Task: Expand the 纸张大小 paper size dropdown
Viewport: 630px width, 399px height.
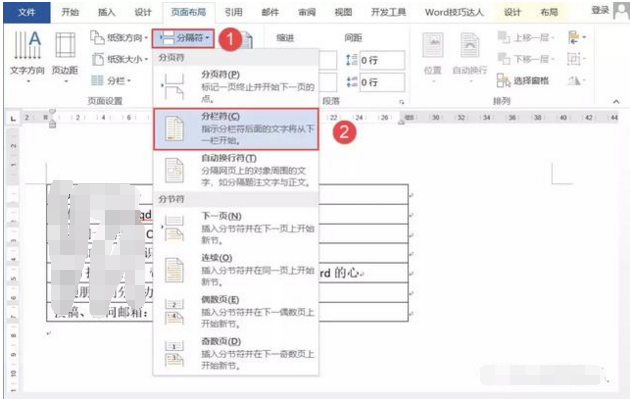Action: pyautogui.click(x=120, y=59)
